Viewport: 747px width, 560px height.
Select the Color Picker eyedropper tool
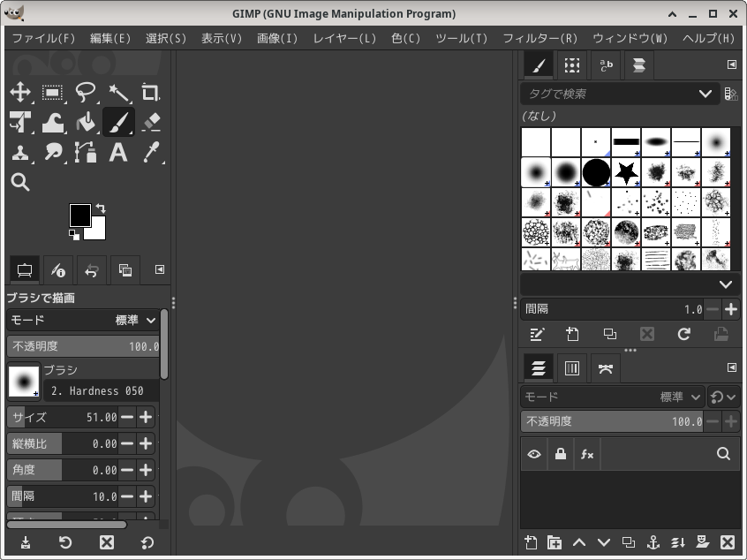click(x=150, y=153)
